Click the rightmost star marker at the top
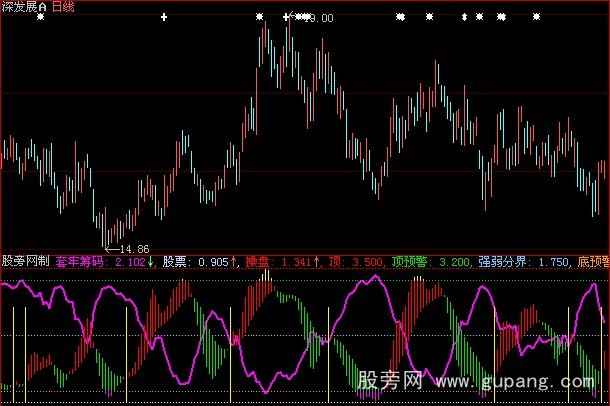Image resolution: width=610 pixels, height=406 pixels. pos(536,17)
